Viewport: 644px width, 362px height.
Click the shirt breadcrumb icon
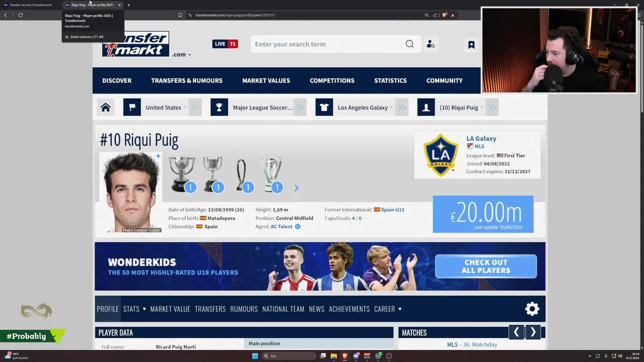click(x=324, y=107)
